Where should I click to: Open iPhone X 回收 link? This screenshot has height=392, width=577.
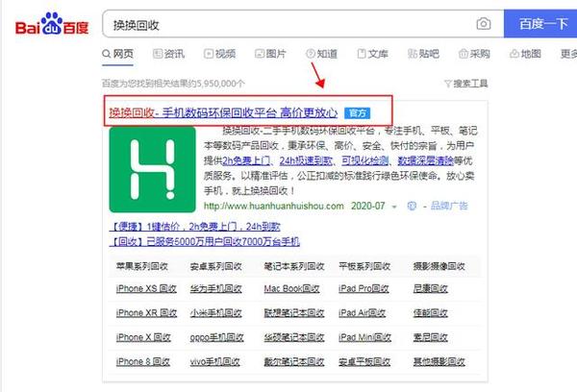tap(143, 337)
